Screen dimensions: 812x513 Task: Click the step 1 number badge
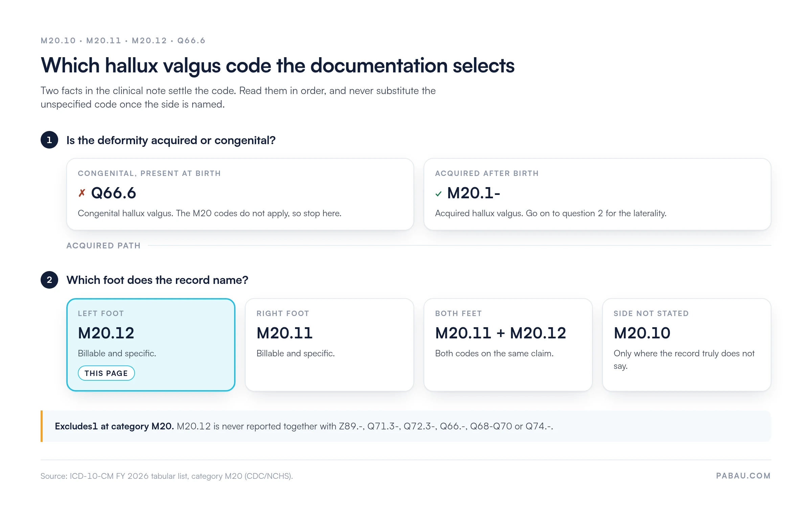(49, 140)
